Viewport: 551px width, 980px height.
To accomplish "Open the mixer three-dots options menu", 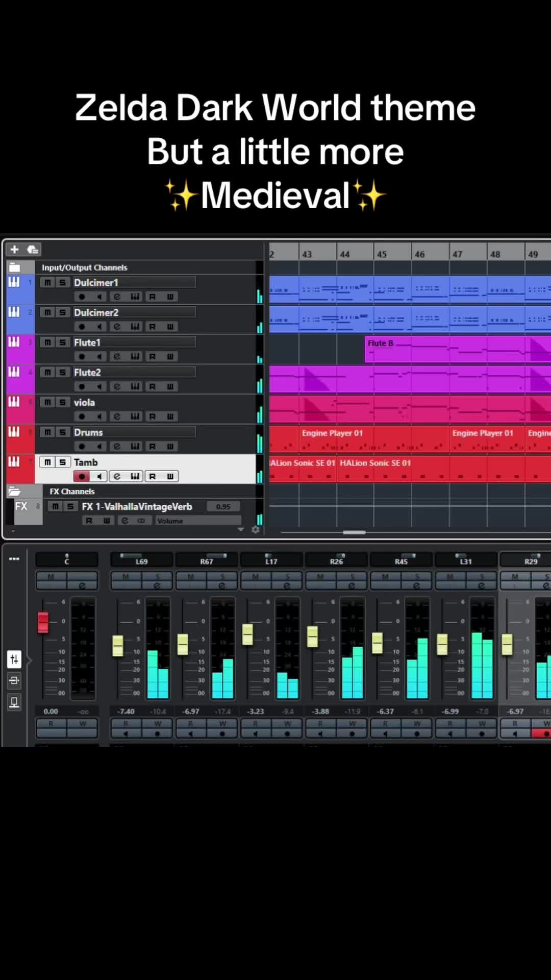I will 14,559.
